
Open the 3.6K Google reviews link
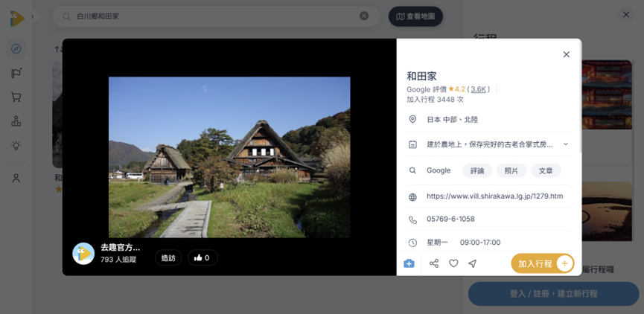pos(479,89)
